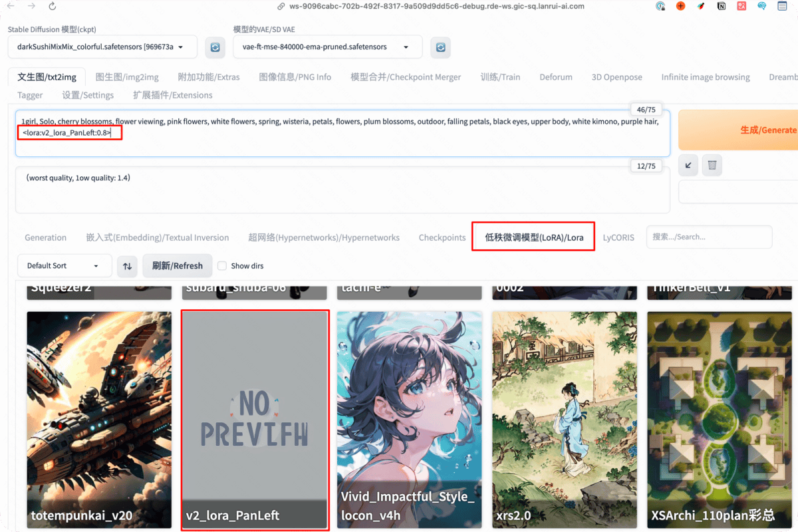Switch to the img2img tab
The image size is (798, 532).
tap(127, 77)
